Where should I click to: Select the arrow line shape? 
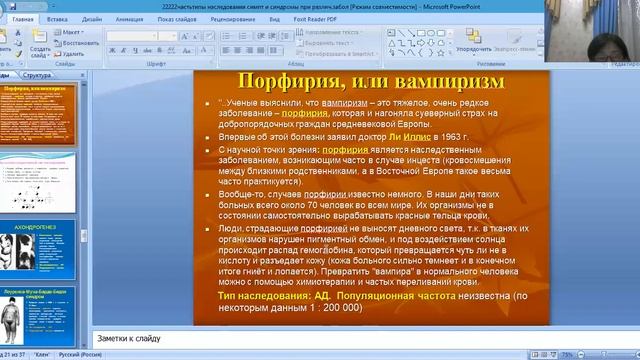coord(411,33)
